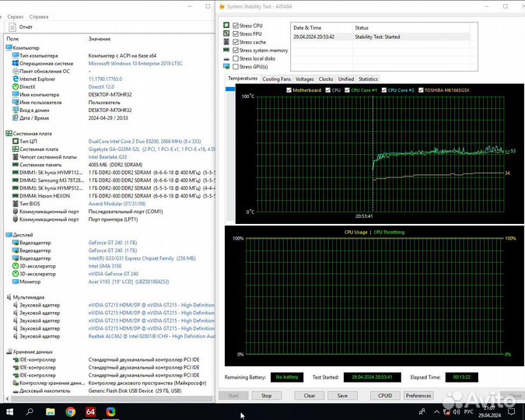Toggle CPU Core #1 graph checkbox

pyautogui.click(x=347, y=90)
